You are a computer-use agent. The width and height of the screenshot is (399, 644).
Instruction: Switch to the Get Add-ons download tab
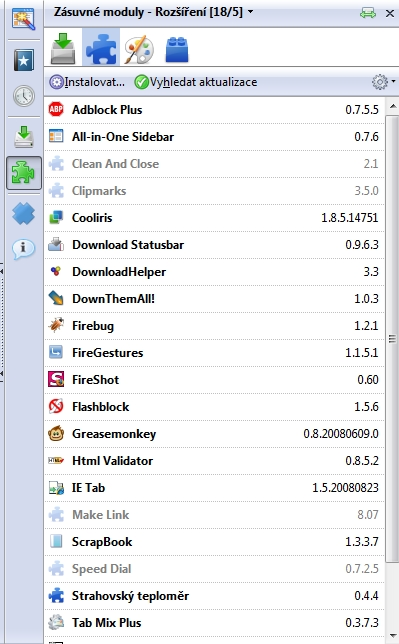(63, 48)
